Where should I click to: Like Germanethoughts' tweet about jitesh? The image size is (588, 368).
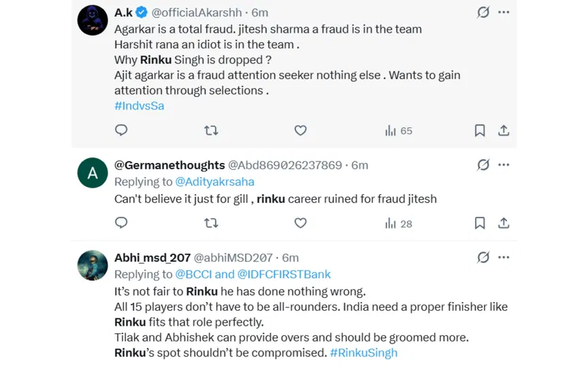(300, 223)
